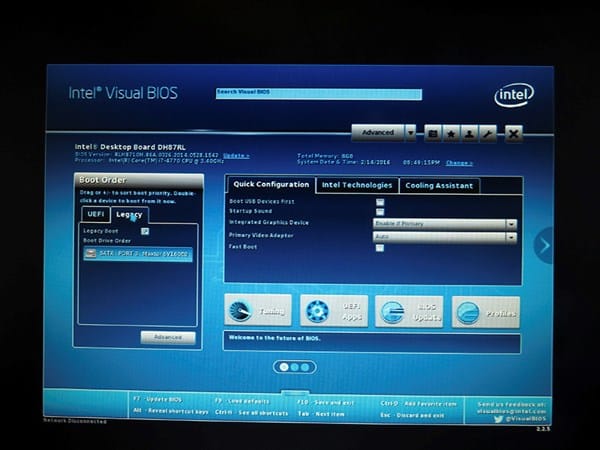Screen dimensions: 600x450
Task: Click the 'Boot Drive Order' label
Action: click(107, 241)
